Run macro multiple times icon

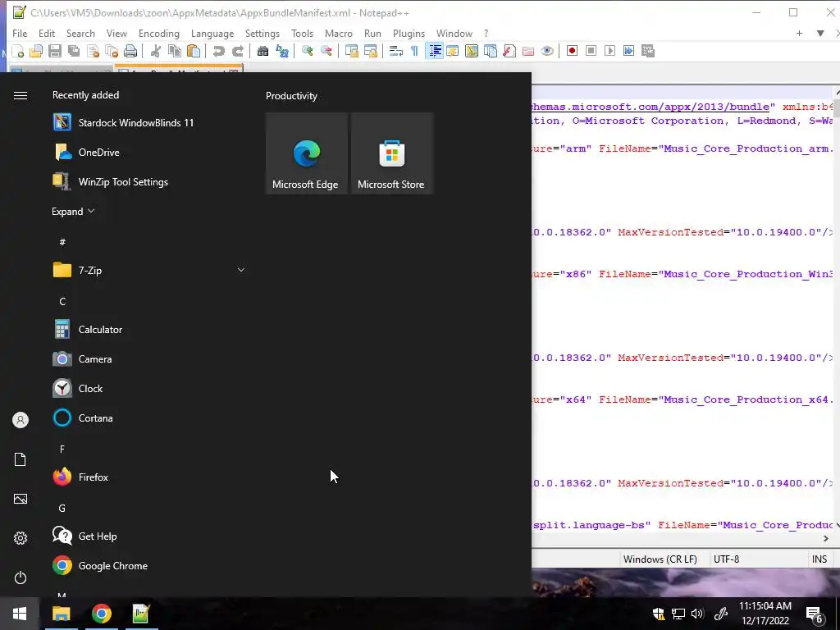[629, 51]
